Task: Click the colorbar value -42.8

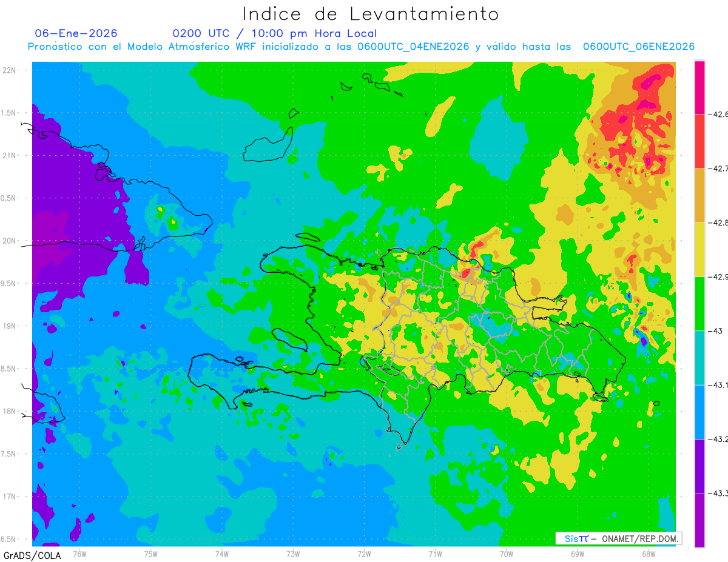Action: coord(719,222)
